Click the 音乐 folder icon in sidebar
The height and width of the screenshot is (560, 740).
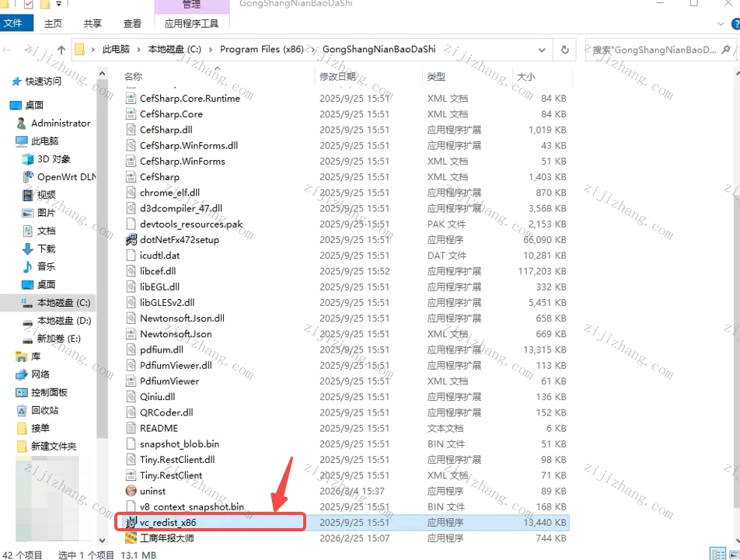[28, 266]
